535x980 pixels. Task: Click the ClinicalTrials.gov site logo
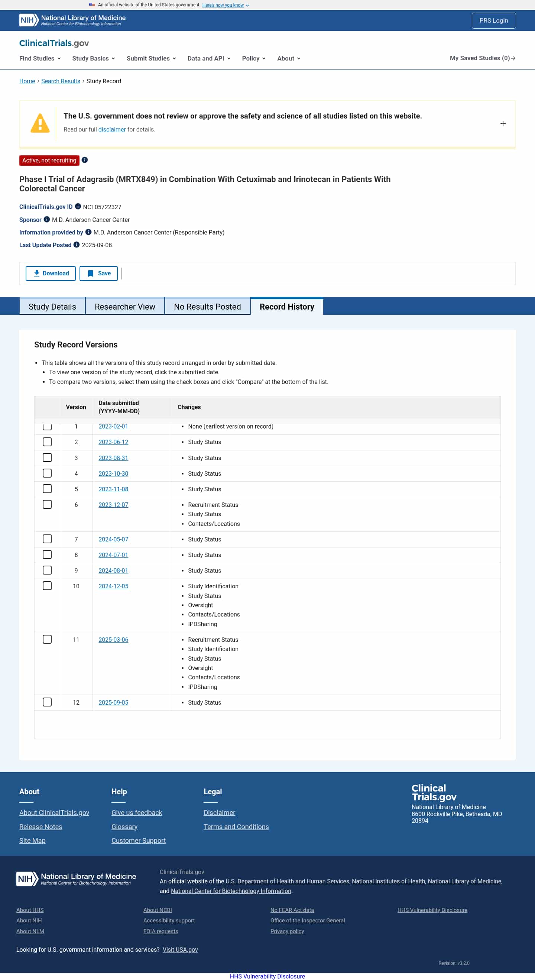pyautogui.click(x=54, y=43)
